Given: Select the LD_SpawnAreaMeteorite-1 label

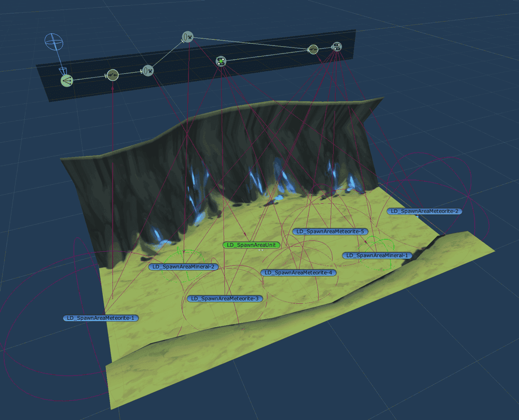Looking at the screenshot, I should (101, 318).
